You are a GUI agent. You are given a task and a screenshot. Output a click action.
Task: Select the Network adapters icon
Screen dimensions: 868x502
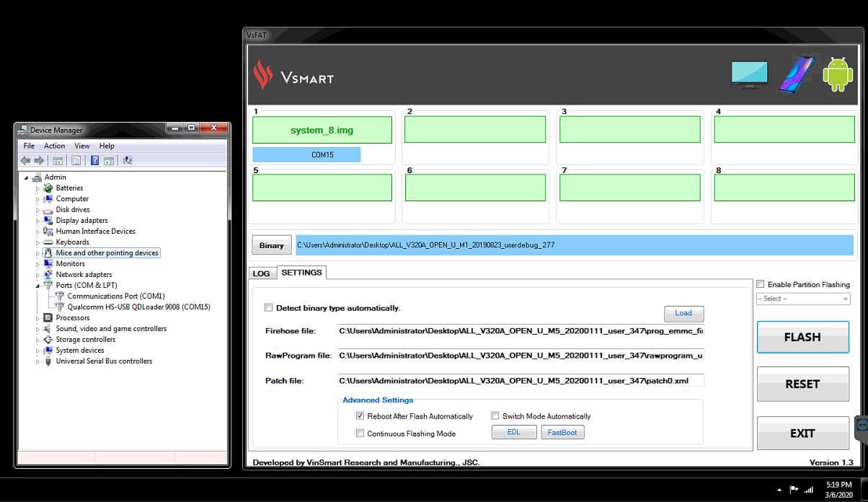(x=48, y=275)
